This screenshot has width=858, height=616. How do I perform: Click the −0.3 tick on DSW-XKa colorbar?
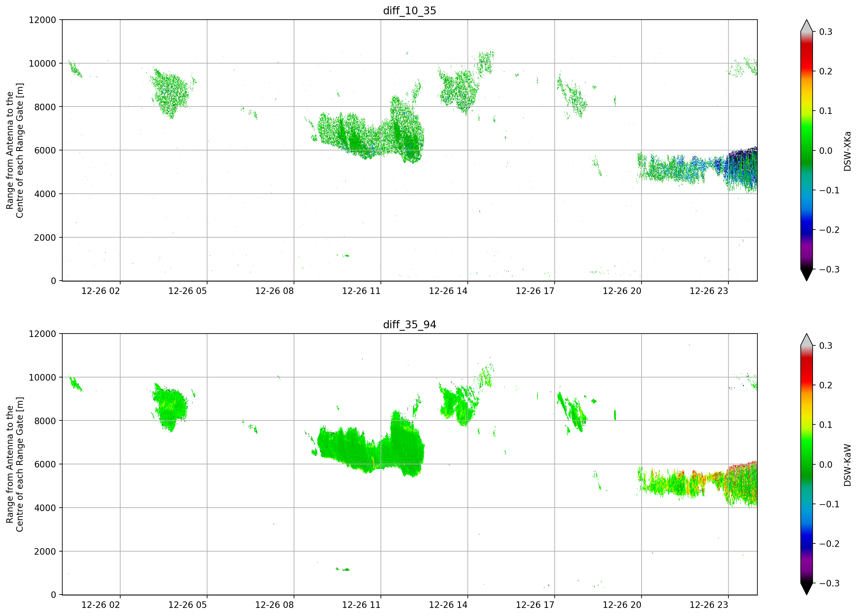829,269
